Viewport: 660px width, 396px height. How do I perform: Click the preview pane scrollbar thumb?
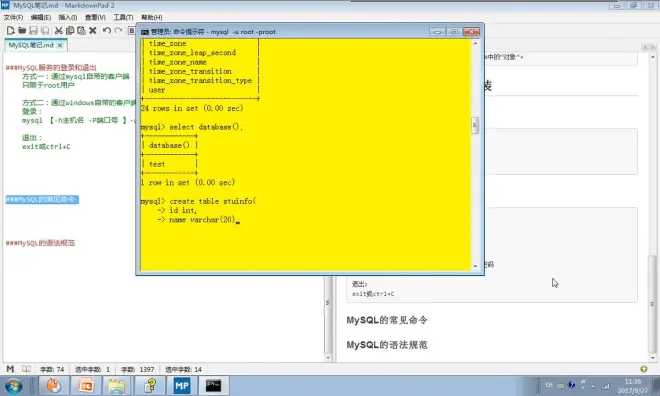tap(652, 303)
